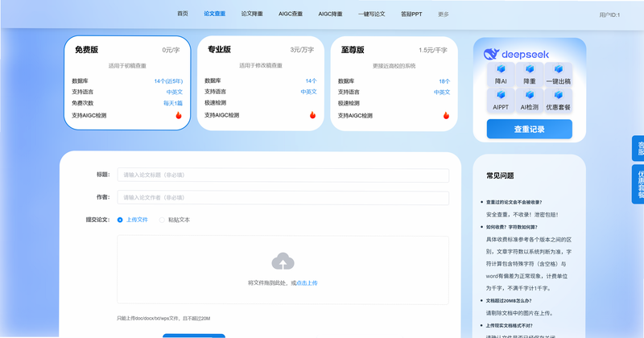The height and width of the screenshot is (338, 644).
Task: Select the 免费版 plan card
Action: 127,83
